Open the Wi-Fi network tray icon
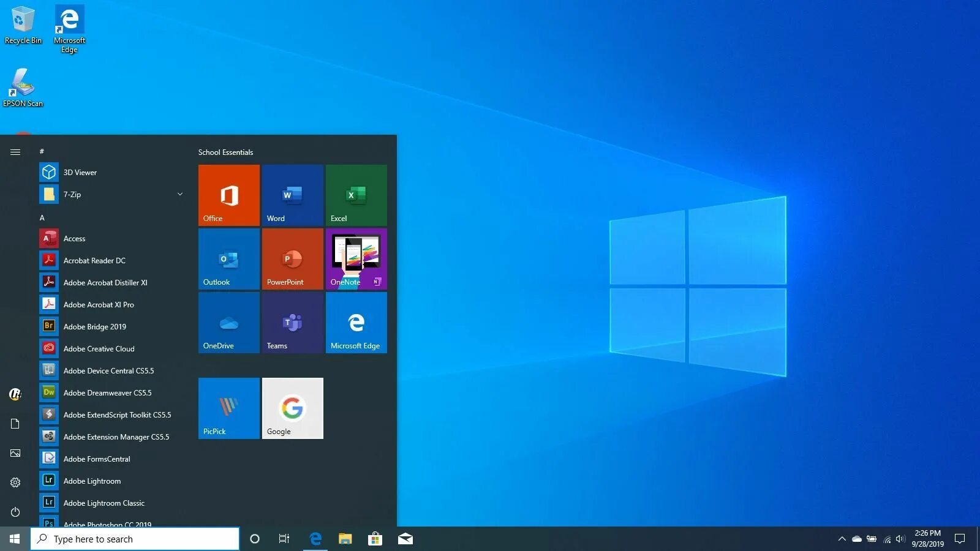The height and width of the screenshot is (551, 980). [886, 539]
